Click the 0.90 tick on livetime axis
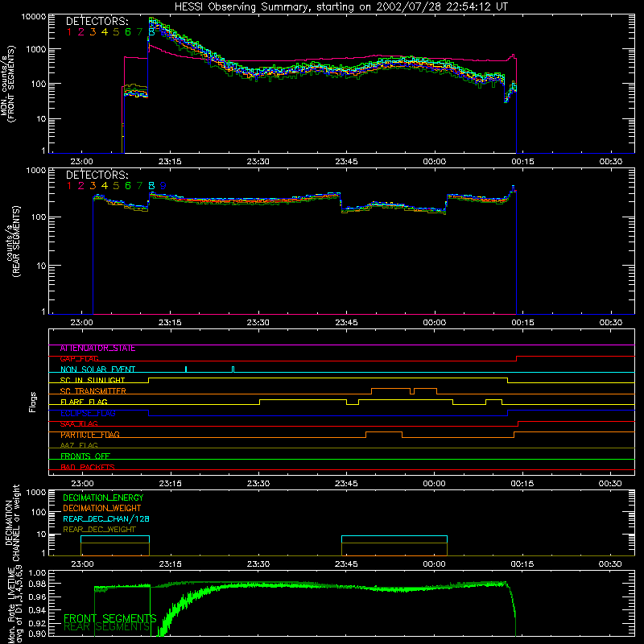The image size is (644, 644). pyautogui.click(x=38, y=634)
